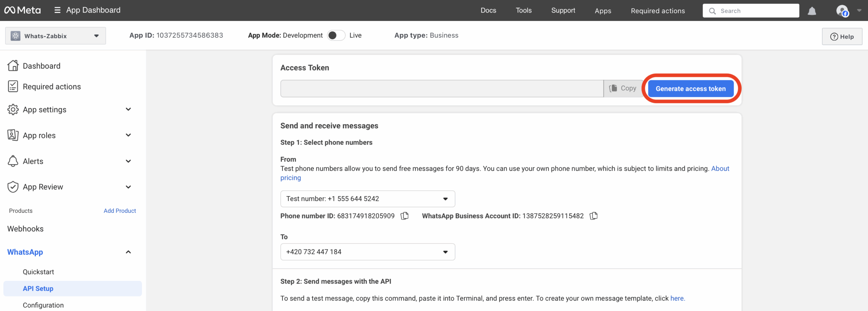Click the App ID number text
This screenshot has height=311, width=868.
(x=190, y=35)
